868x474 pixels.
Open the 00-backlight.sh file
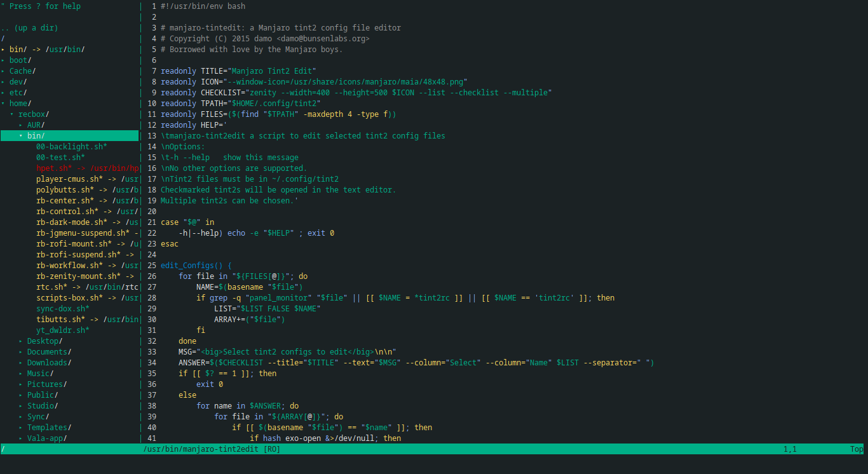click(71, 147)
